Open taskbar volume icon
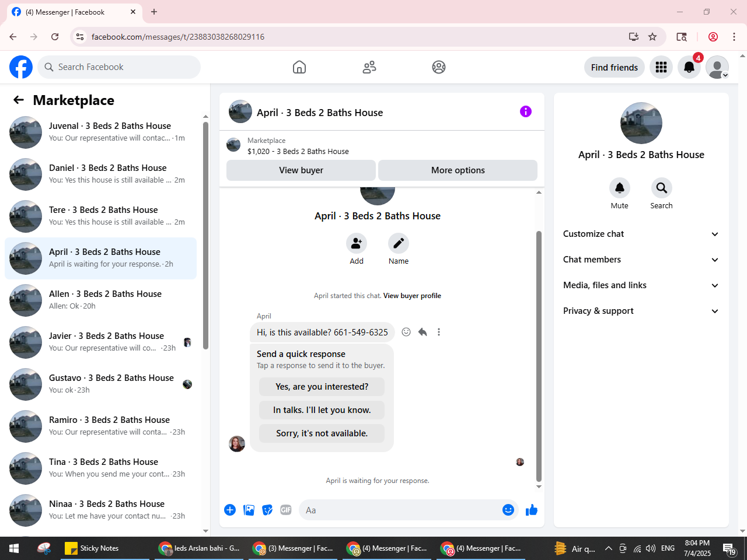The height and width of the screenshot is (560, 747). [x=651, y=548]
